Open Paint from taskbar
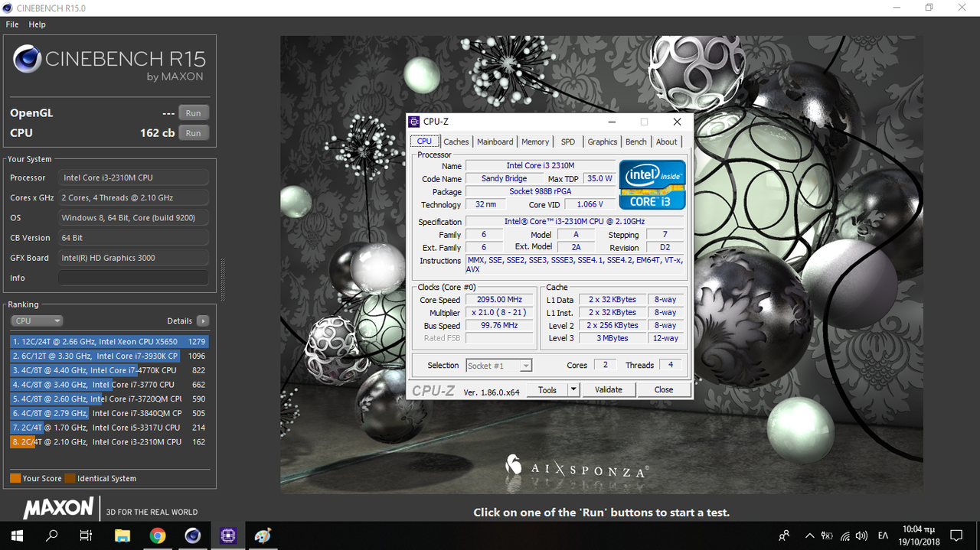Viewport: 980px width, 550px height. click(263, 535)
